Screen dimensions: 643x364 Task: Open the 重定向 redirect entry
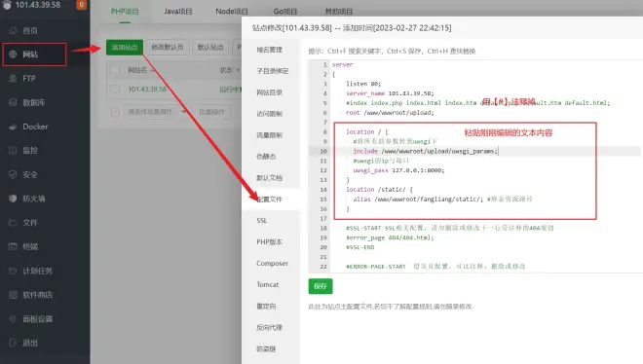266,306
